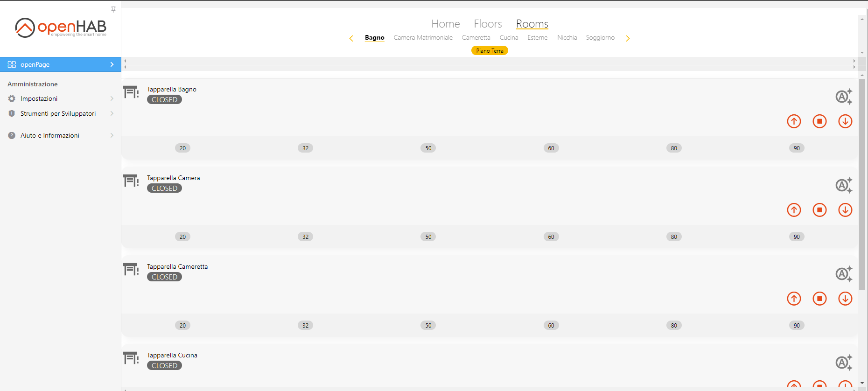Viewport: 868px width, 391px height.
Task: Stop the Tapparella Bagno shutter movement
Action: pos(819,121)
